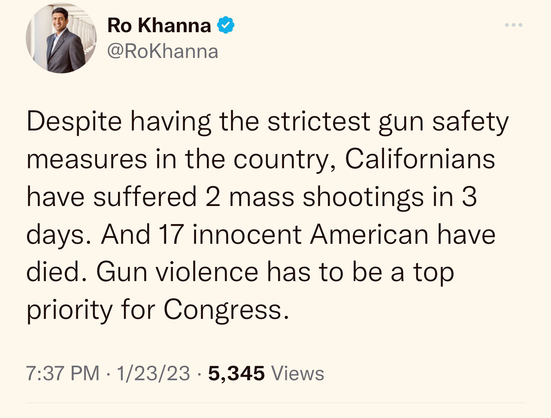Viewport: 551px width, 418px height.
Task: Click "Gun violence" in the tweet body
Action: coord(177,272)
